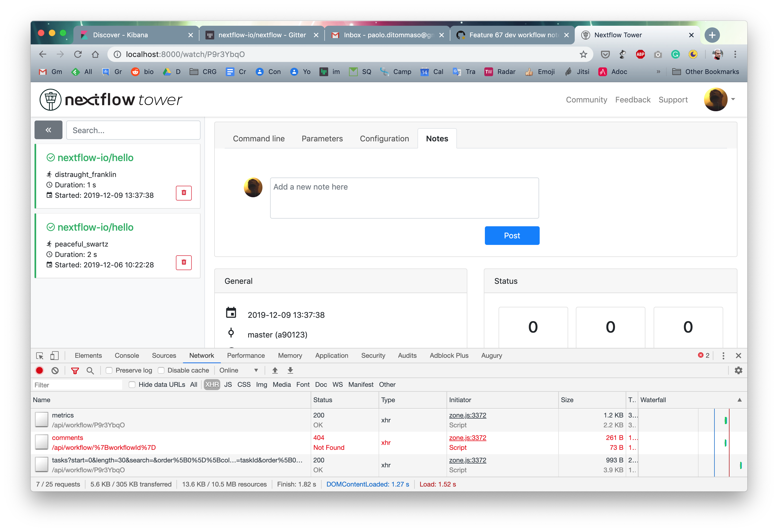Open the Pocket extension icon

(x=605, y=54)
